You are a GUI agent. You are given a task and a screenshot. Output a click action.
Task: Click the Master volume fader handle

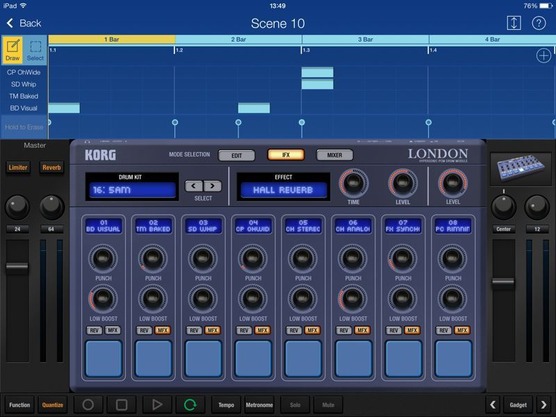[x=17, y=267]
